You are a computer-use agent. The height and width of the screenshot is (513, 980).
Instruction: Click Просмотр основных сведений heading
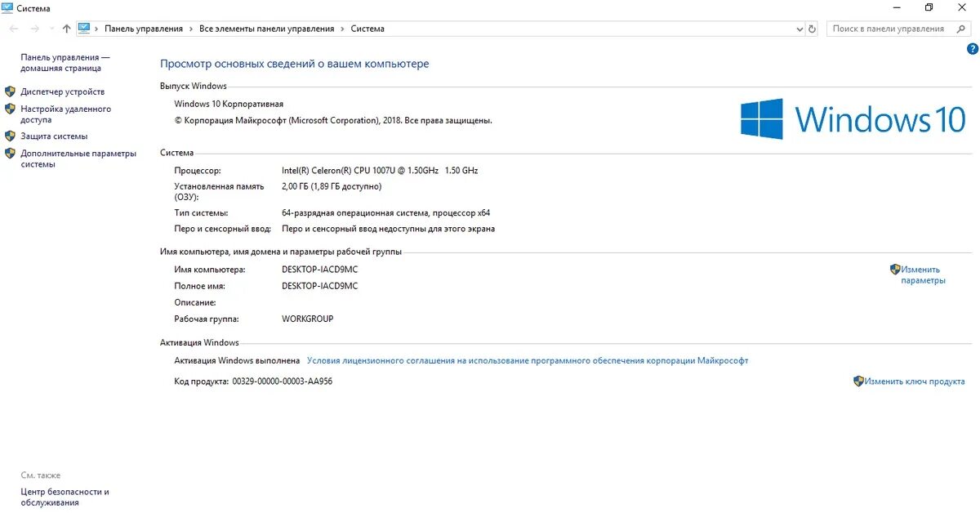(294, 64)
